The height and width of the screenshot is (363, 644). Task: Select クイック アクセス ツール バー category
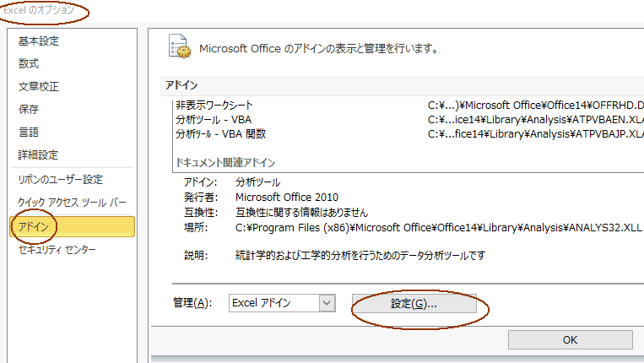(72, 203)
